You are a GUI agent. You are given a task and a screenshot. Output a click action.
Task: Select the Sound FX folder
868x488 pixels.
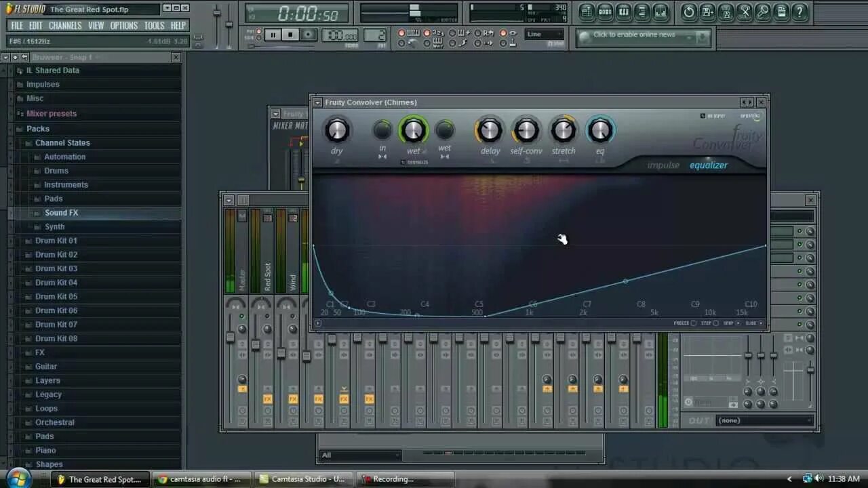61,213
